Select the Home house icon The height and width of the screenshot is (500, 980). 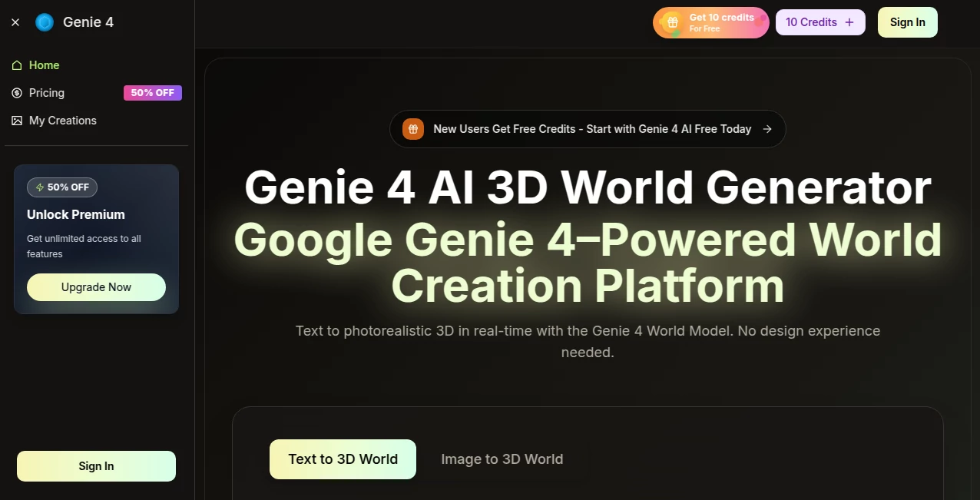[18, 65]
